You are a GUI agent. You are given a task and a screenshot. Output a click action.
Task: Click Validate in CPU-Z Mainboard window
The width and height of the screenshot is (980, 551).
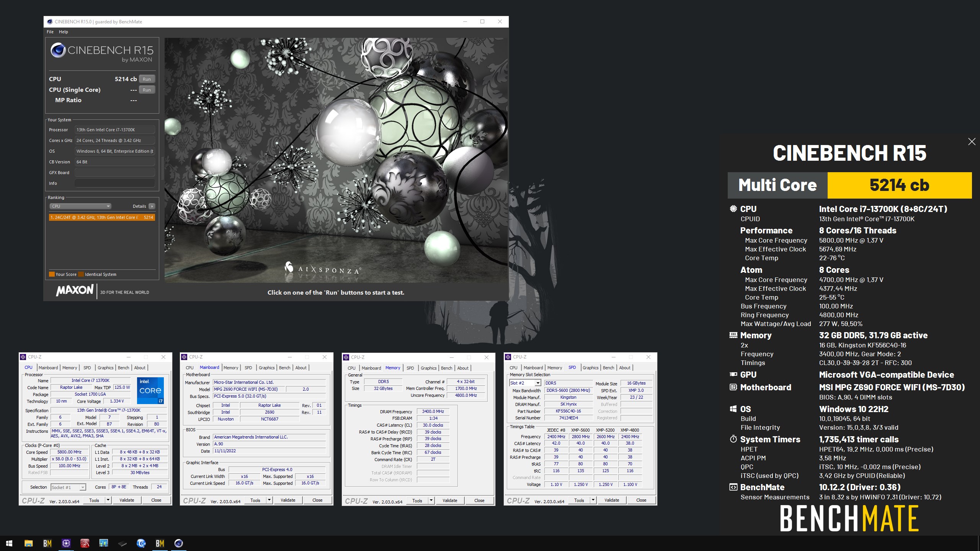click(x=288, y=500)
